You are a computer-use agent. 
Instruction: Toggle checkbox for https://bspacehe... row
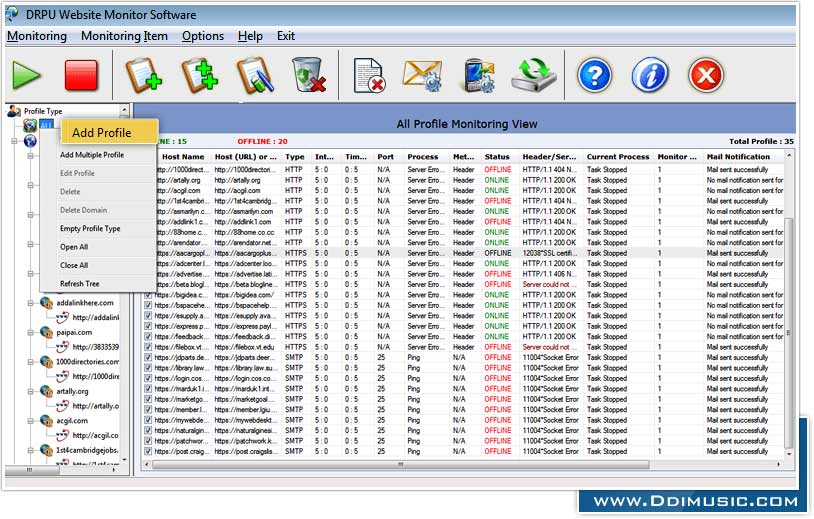point(148,305)
